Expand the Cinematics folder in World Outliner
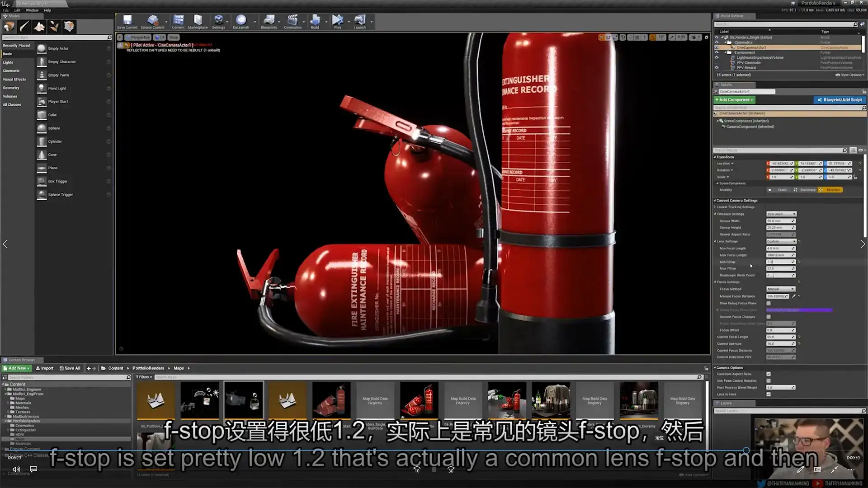 coord(725,42)
